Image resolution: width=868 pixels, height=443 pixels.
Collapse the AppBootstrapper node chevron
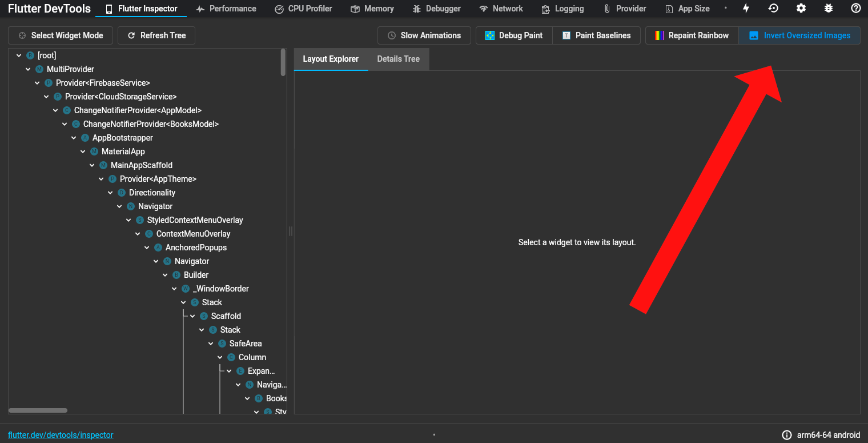coord(74,138)
